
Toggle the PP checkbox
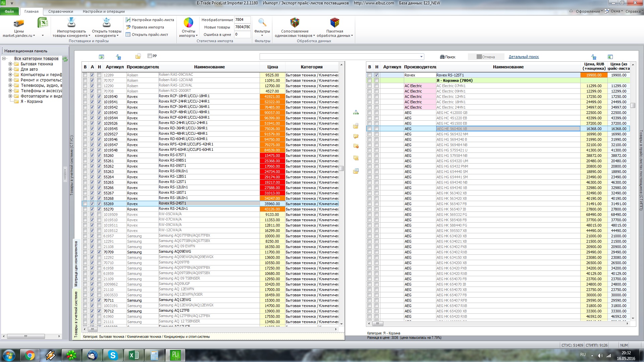coord(150,56)
